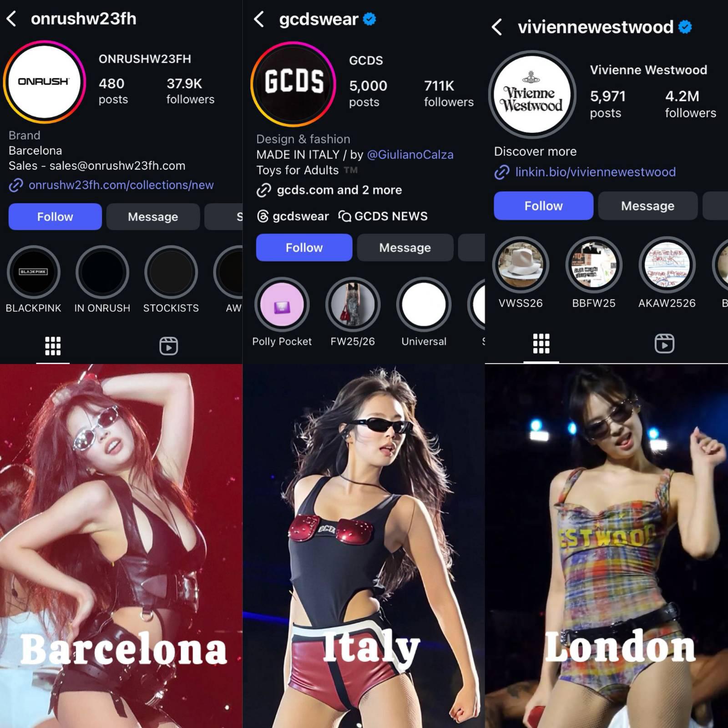Screen dimensions: 728x728
Task: Open gcdswear Threads profile badge
Action: 293,216
